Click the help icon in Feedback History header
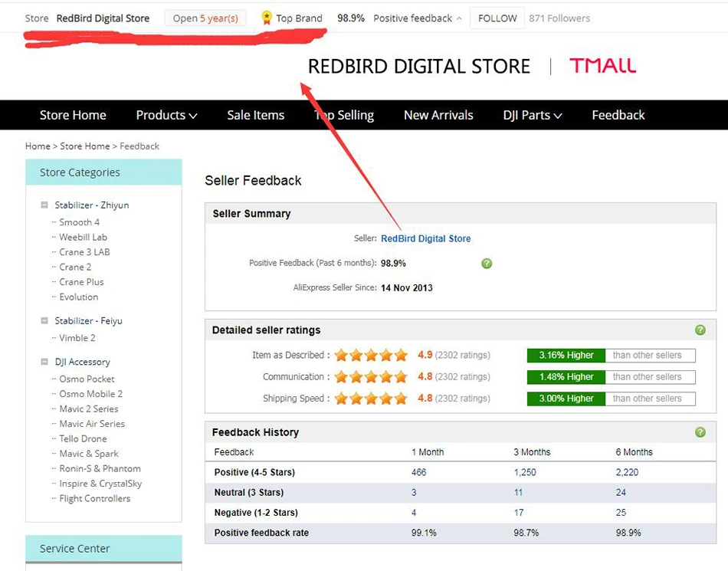728x571 pixels. pyautogui.click(x=700, y=432)
